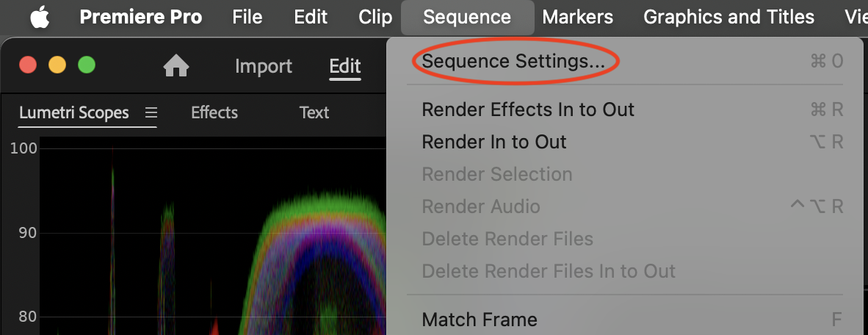The height and width of the screenshot is (335, 868).
Task: Switch to the Import workspace tab
Action: 264,67
